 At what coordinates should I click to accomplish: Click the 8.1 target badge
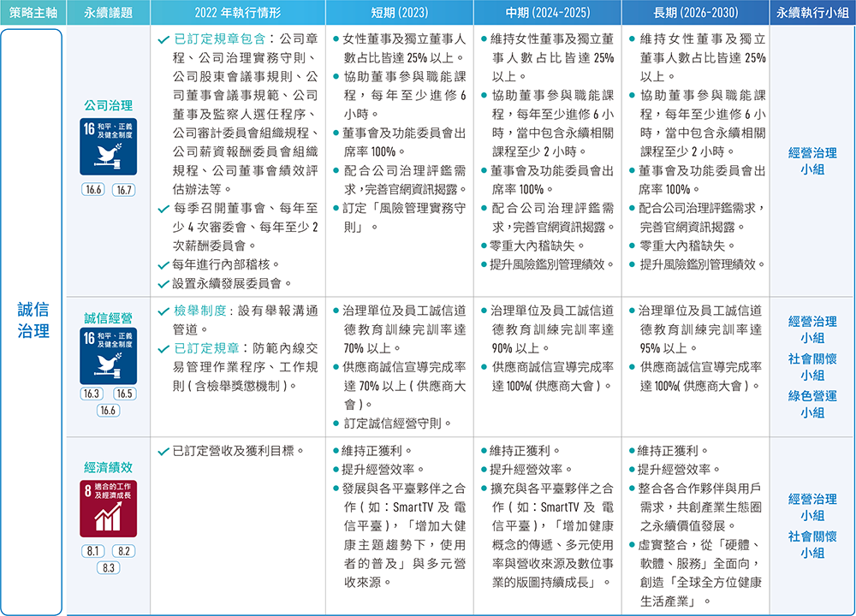point(92,551)
